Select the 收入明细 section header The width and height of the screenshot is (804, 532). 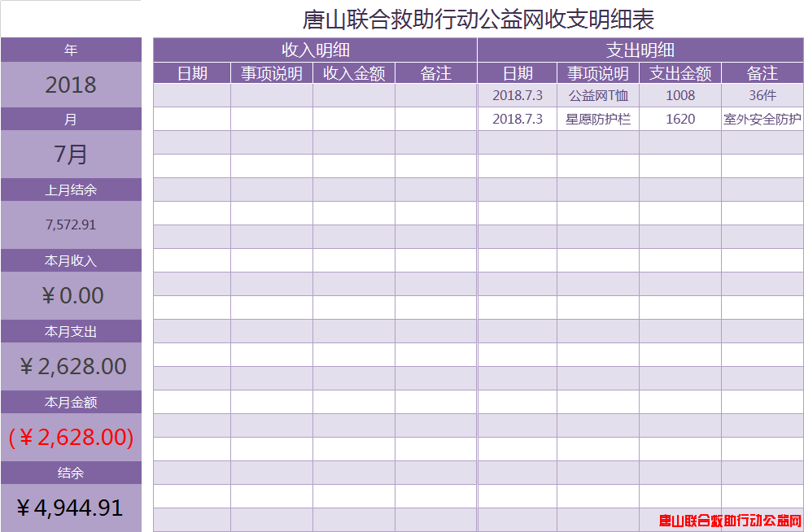(x=315, y=50)
